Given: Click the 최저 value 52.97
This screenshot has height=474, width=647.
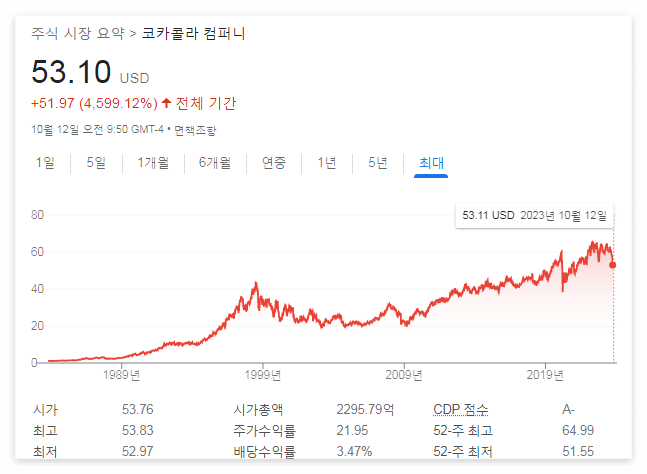Looking at the screenshot, I should coord(137,451).
